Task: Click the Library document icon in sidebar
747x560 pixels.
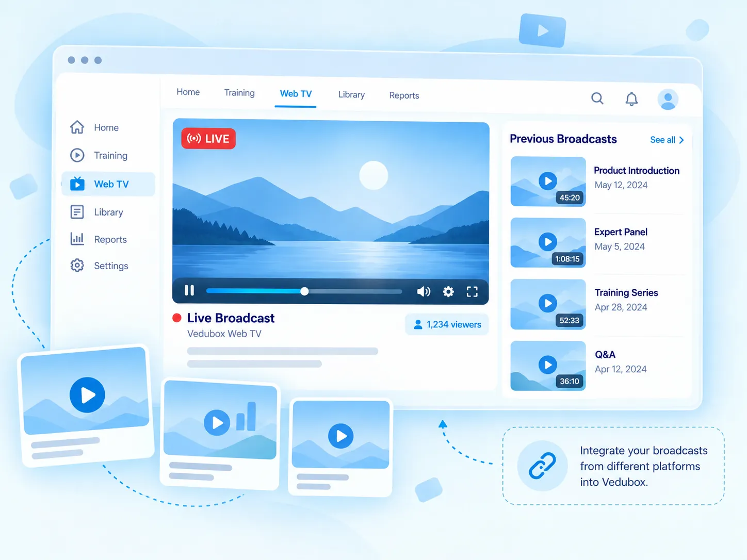Action: 77,212
